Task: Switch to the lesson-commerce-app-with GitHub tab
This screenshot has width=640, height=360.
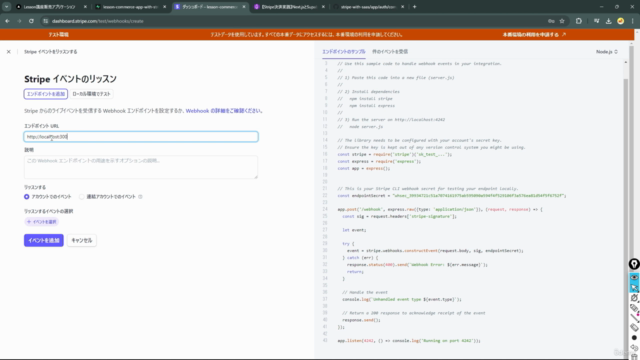Action: click(130, 7)
